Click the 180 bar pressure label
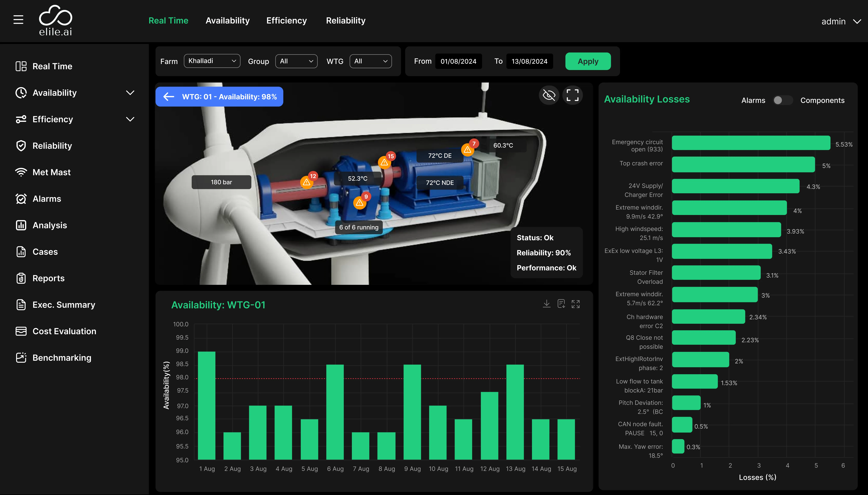Screen dimensions: 868x495 222,182
